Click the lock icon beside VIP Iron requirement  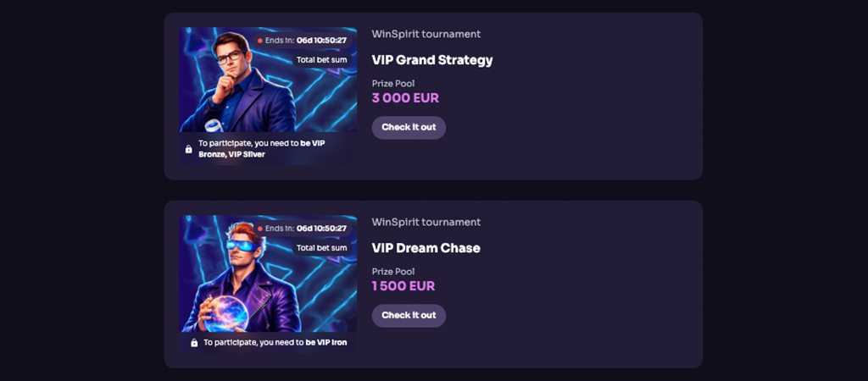[194, 342]
